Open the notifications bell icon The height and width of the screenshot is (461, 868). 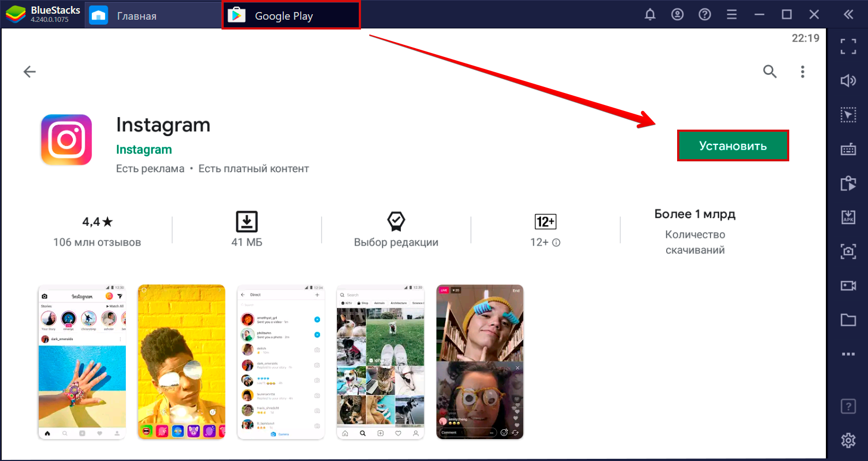(x=650, y=15)
